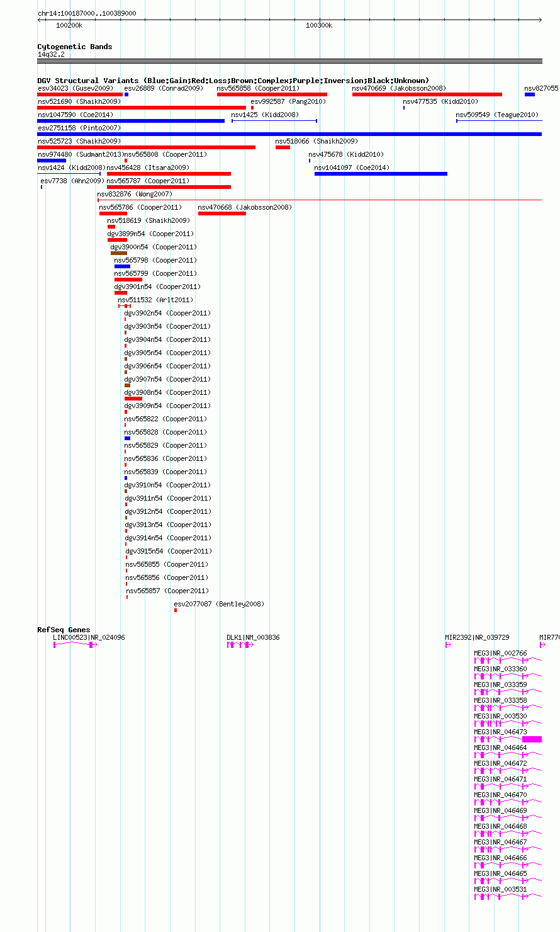The height and width of the screenshot is (932, 560).
Task: Click the chr14:100187000..100389000 coordinate label
Action: click(87, 13)
